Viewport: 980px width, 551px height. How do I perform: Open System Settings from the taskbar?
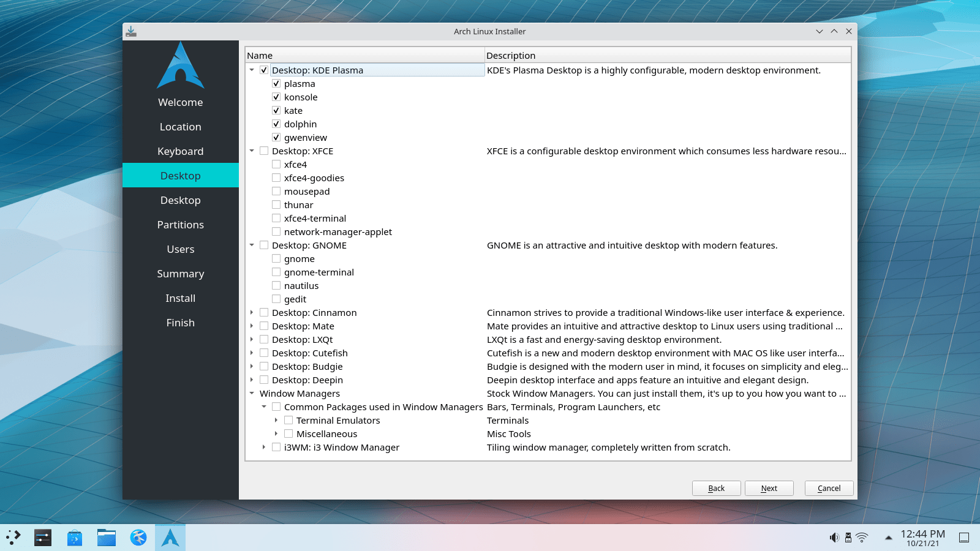point(42,537)
